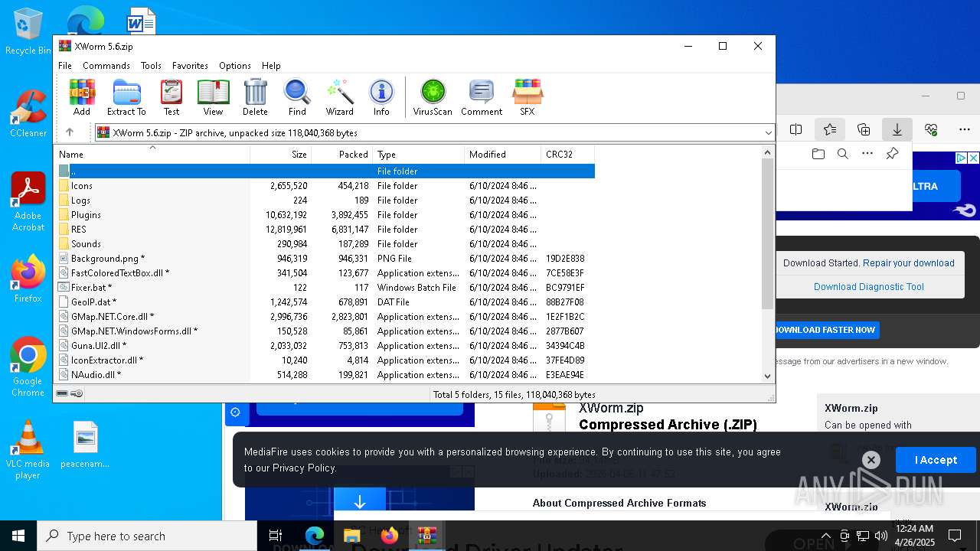The image size is (980, 551).
Task: Select FastColoredTextBox.dll file
Action: point(325,273)
